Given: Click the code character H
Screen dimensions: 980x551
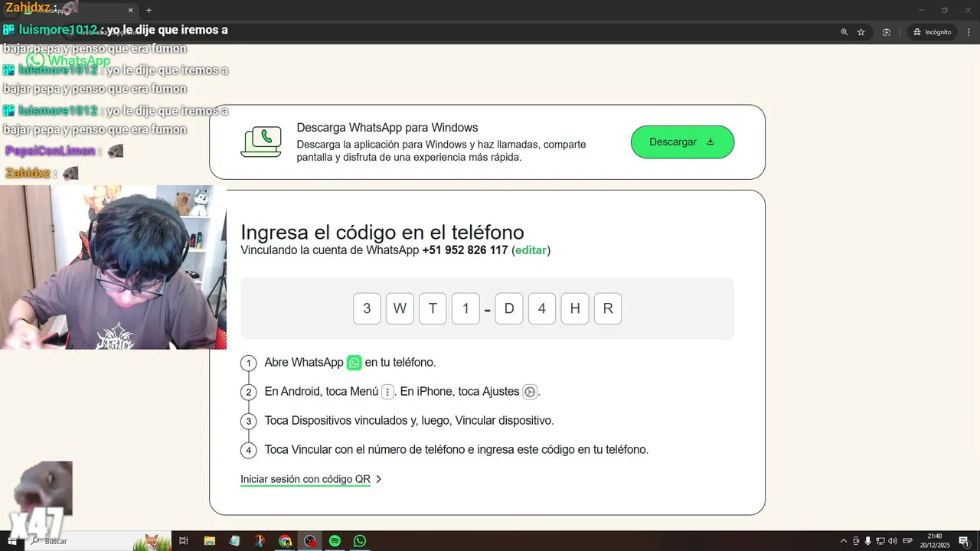Looking at the screenshot, I should (x=575, y=308).
